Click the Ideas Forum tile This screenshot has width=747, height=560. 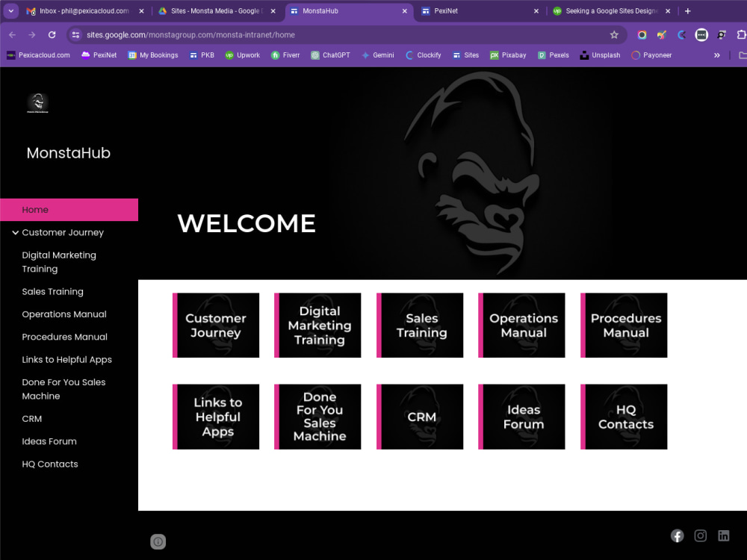coord(521,417)
